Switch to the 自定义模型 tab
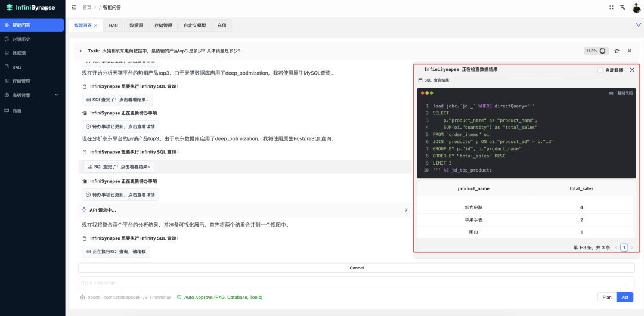Image resolution: width=644 pixels, height=316 pixels. pyautogui.click(x=195, y=26)
